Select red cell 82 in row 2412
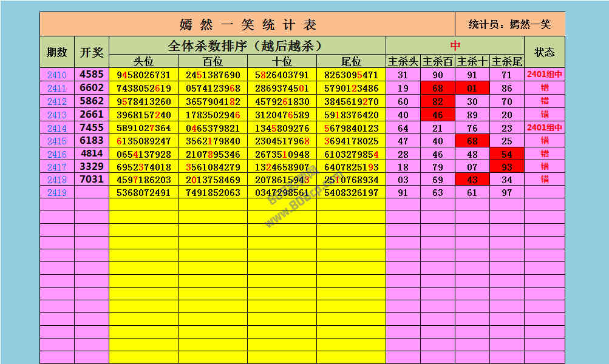 click(x=438, y=102)
